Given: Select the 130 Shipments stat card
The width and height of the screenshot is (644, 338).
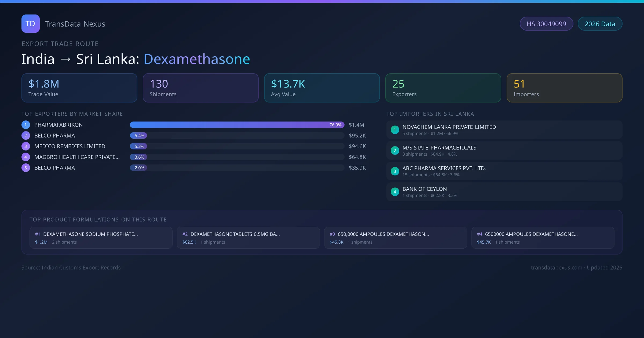Looking at the screenshot, I should [200, 88].
